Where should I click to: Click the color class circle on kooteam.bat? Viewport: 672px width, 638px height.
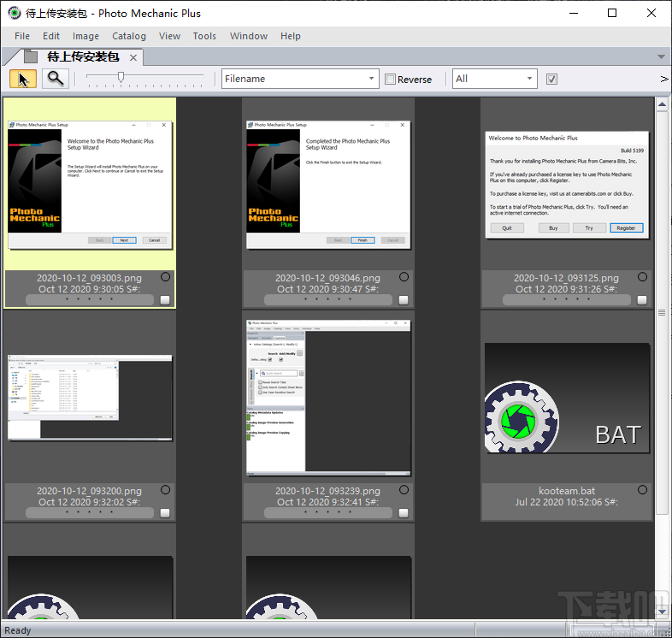[x=642, y=490]
